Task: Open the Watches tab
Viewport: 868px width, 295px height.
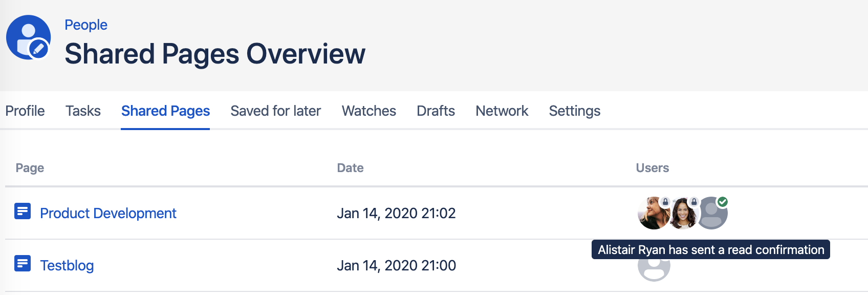Action: [x=369, y=111]
